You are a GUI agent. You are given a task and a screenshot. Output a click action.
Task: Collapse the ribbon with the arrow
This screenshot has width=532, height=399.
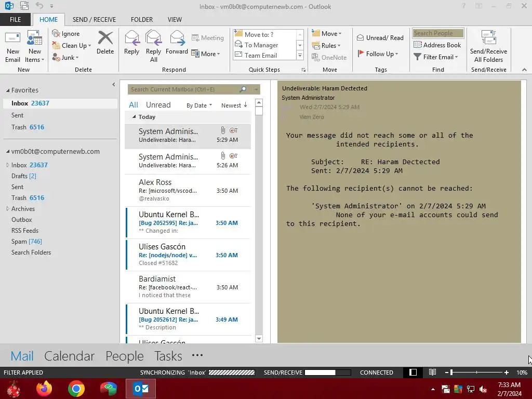[524, 70]
